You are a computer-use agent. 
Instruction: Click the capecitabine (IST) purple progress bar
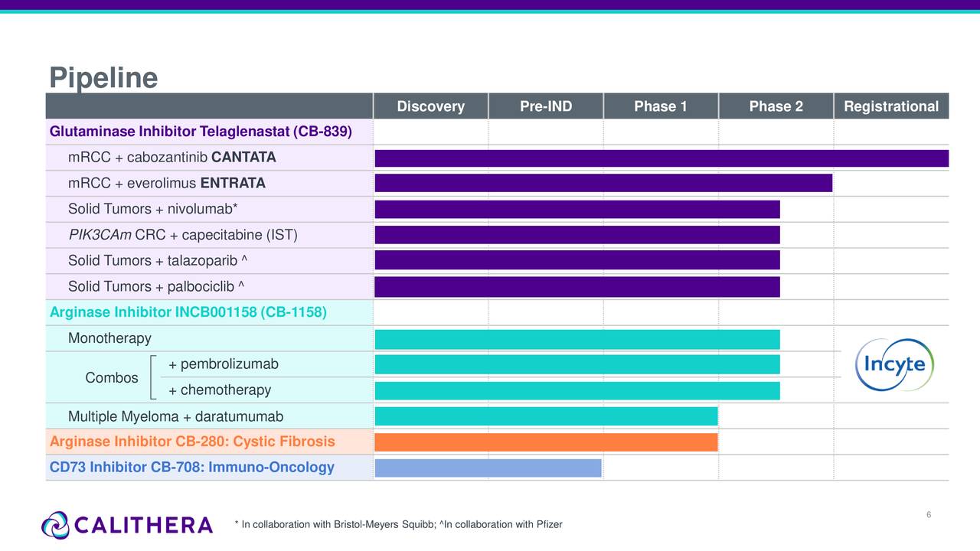point(577,235)
